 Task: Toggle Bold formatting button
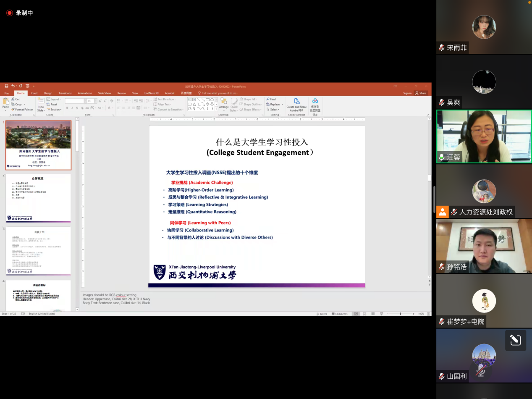[67, 108]
